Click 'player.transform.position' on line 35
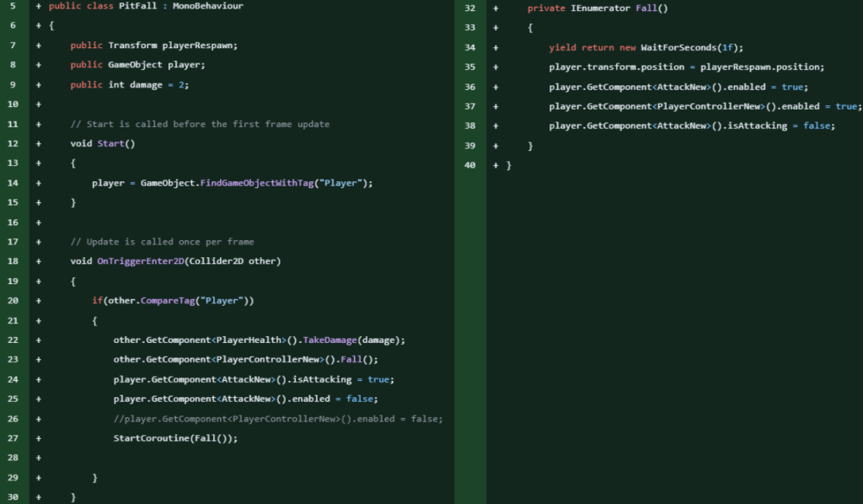Image resolution: width=863 pixels, height=504 pixels. (x=616, y=67)
